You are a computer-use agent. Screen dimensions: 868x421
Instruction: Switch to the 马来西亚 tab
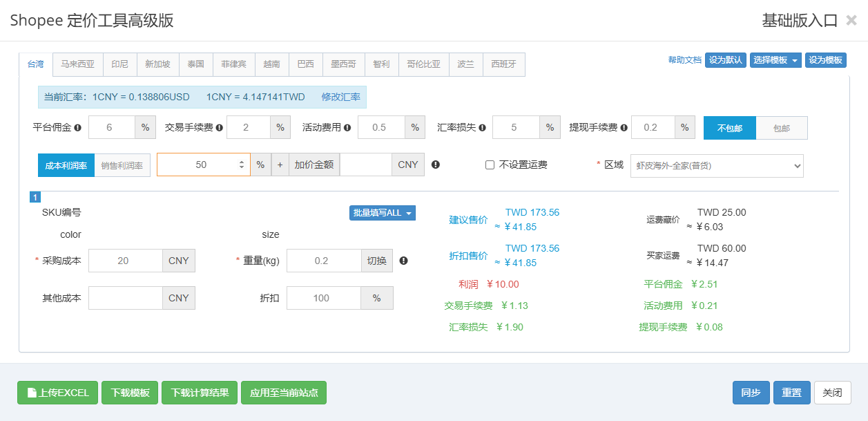tap(77, 64)
